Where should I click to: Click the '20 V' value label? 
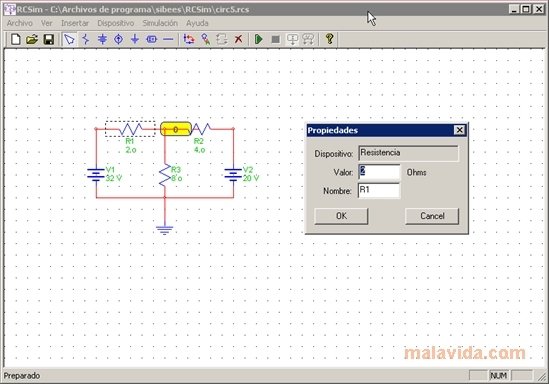[251, 178]
